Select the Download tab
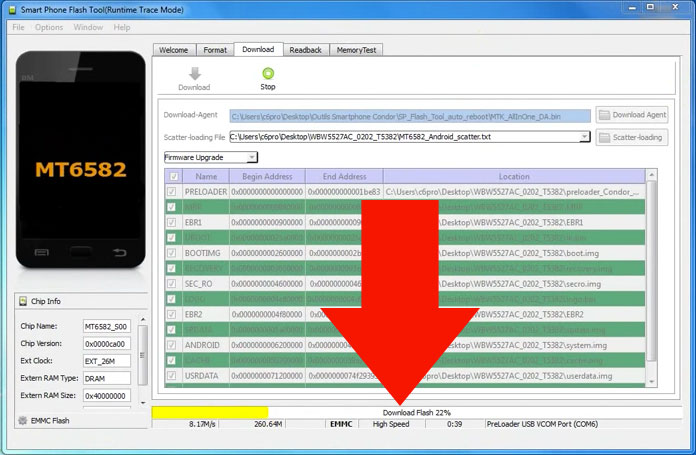Screen dimensions: 696x455 click(258, 49)
